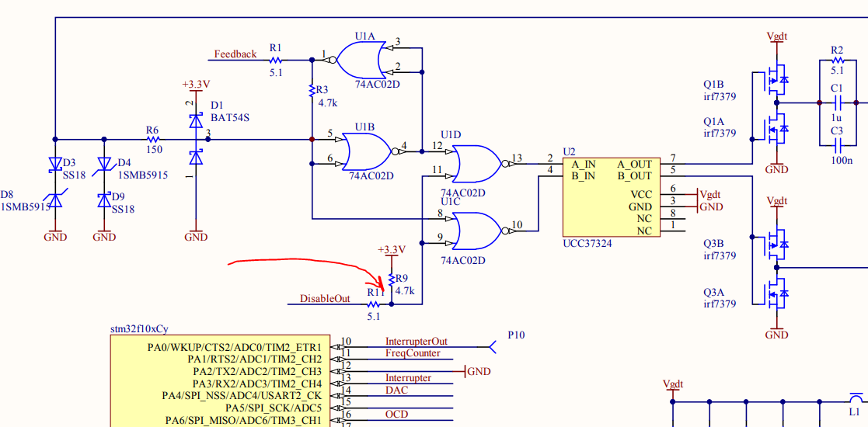The image size is (868, 427).
Task: Select resistor R6 symbol
Action: [x=153, y=141]
